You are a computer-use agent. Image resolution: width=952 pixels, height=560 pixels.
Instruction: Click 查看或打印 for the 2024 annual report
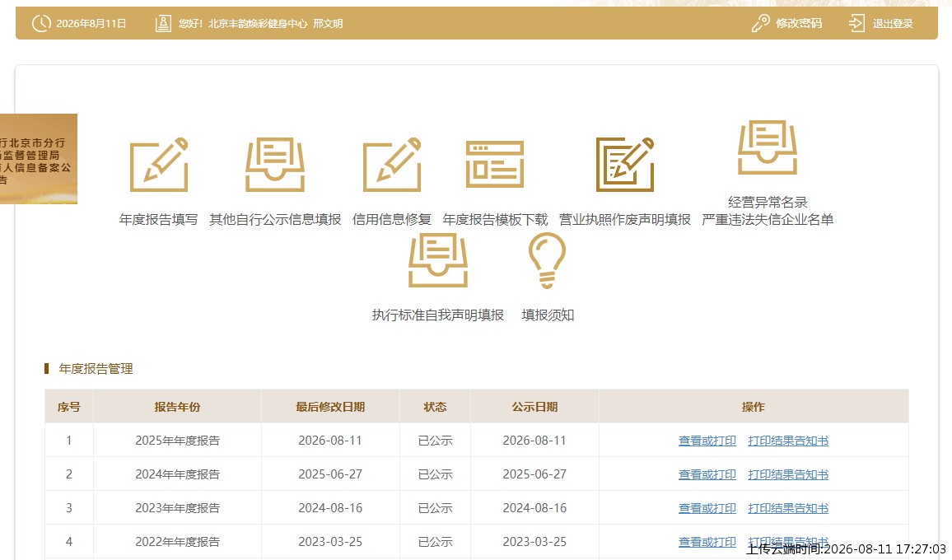click(x=707, y=474)
